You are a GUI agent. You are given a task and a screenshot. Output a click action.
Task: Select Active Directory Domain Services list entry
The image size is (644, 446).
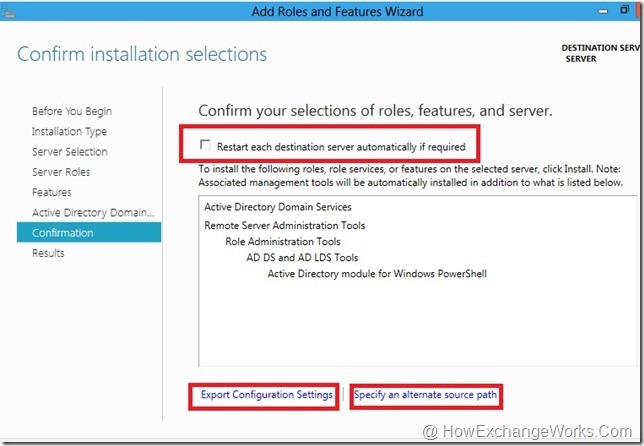pyautogui.click(x=277, y=207)
